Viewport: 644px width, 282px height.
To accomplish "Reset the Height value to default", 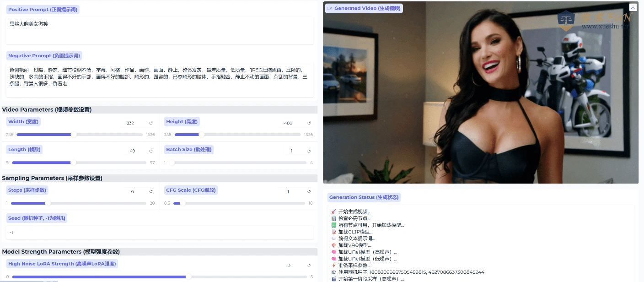I will pos(309,123).
